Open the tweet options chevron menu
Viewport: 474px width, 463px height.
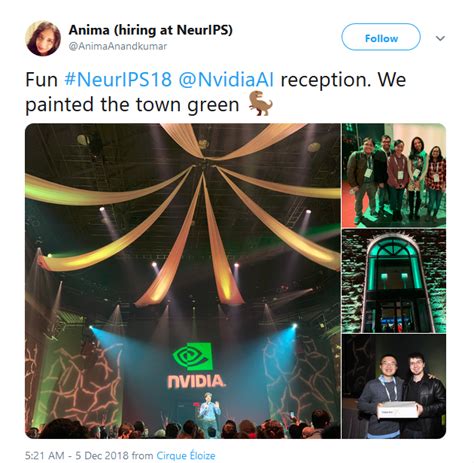(440, 38)
